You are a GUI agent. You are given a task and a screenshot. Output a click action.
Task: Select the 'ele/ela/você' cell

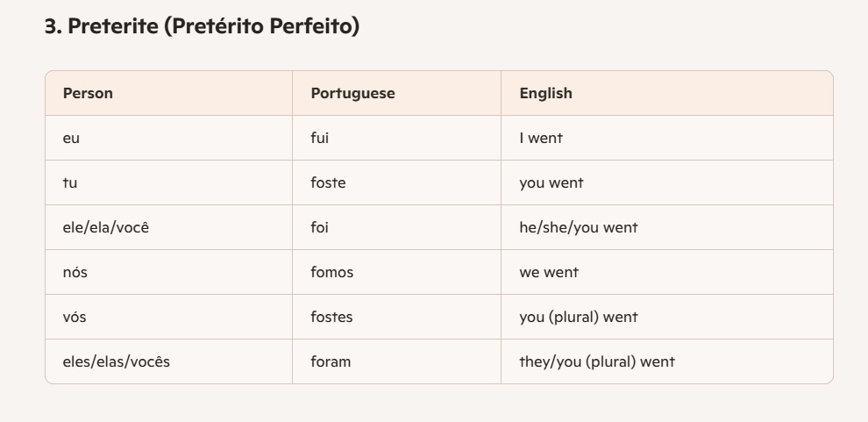pyautogui.click(x=100, y=227)
